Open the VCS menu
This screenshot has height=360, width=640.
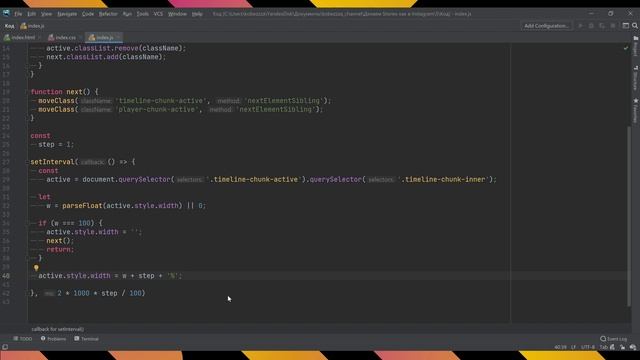click(158, 14)
